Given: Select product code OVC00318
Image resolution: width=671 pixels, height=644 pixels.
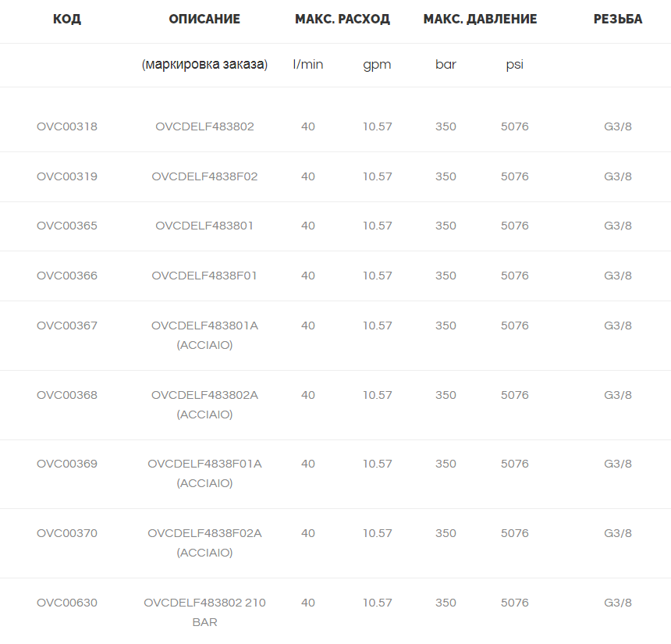Looking at the screenshot, I should pyautogui.click(x=67, y=126).
